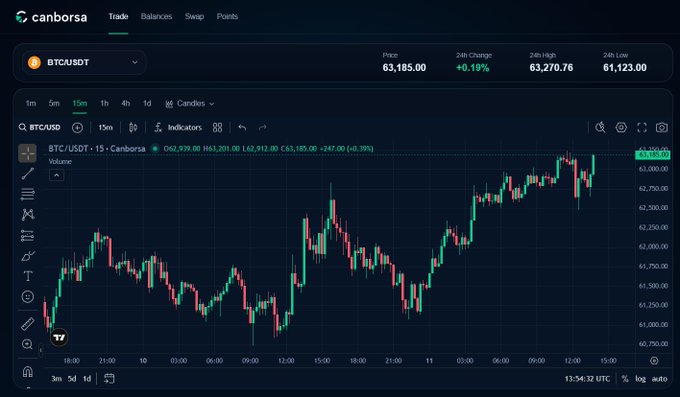Select the brush drawing tool
Image resolution: width=680 pixels, height=397 pixels.
click(27, 256)
